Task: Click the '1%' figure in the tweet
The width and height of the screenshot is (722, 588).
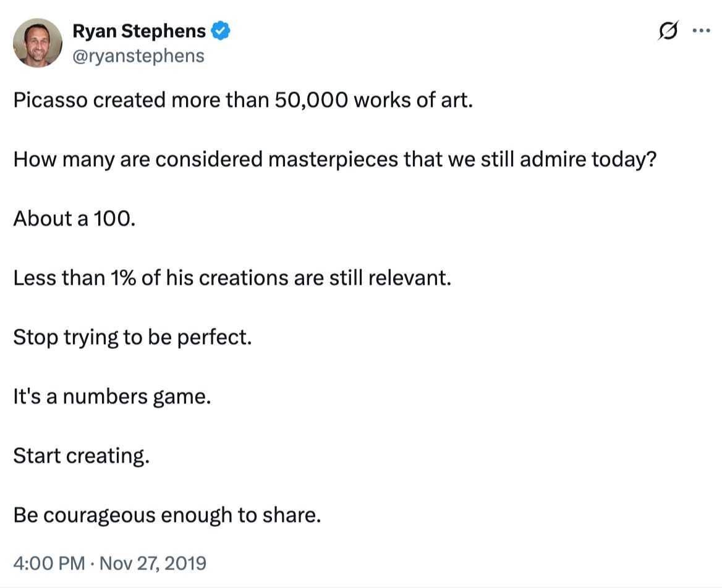Action: pyautogui.click(x=123, y=278)
